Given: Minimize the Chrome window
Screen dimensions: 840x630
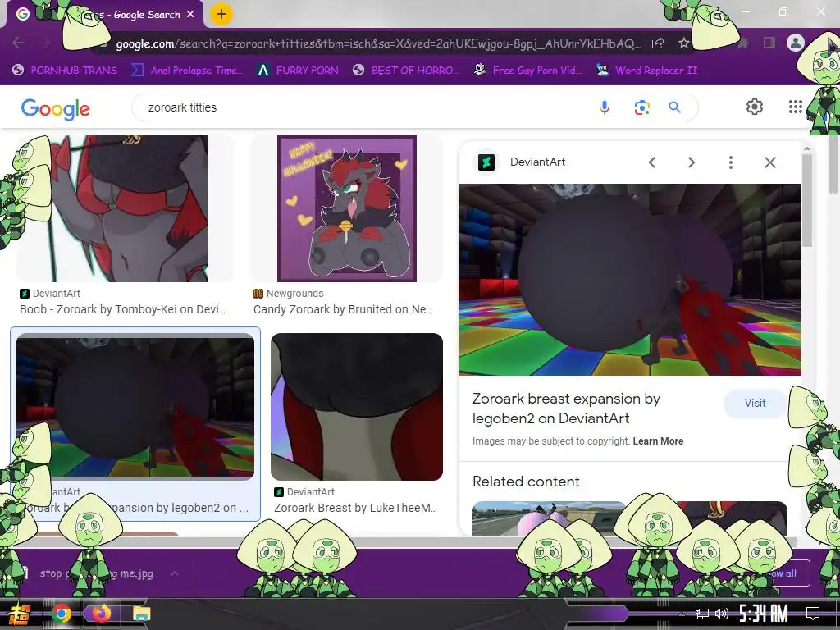Looking at the screenshot, I should click(745, 11).
